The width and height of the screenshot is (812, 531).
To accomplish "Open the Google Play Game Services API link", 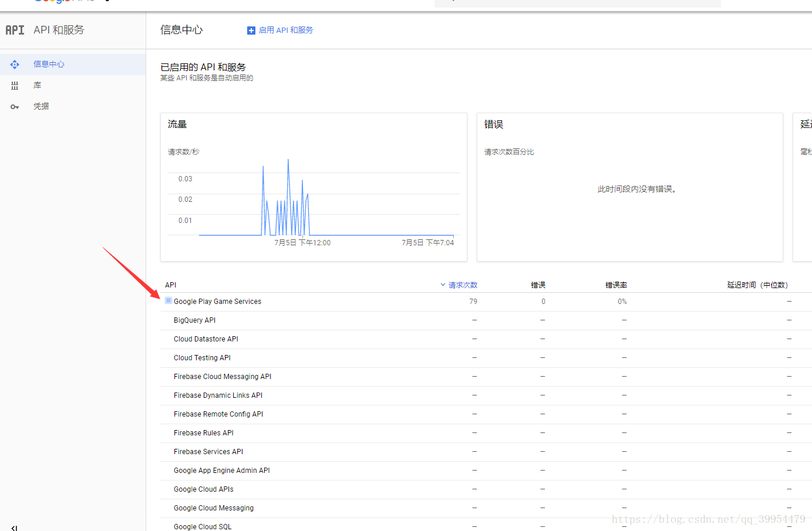I will (x=217, y=302).
